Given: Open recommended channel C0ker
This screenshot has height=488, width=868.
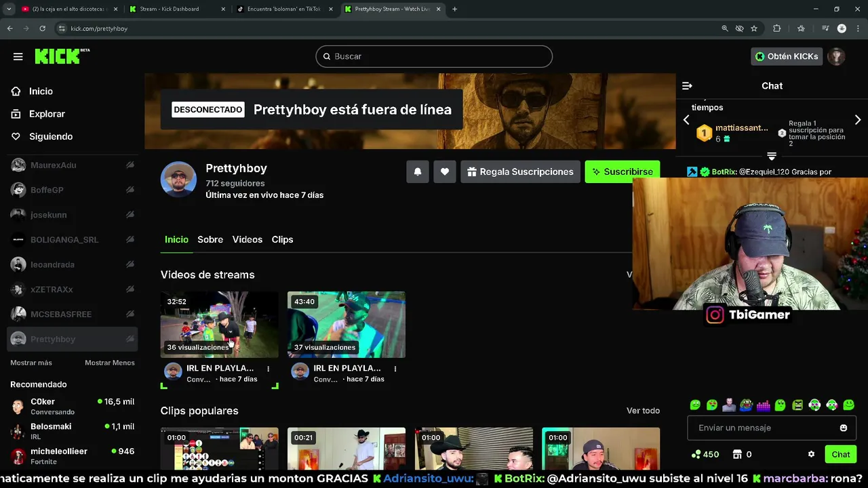Looking at the screenshot, I should tap(73, 407).
